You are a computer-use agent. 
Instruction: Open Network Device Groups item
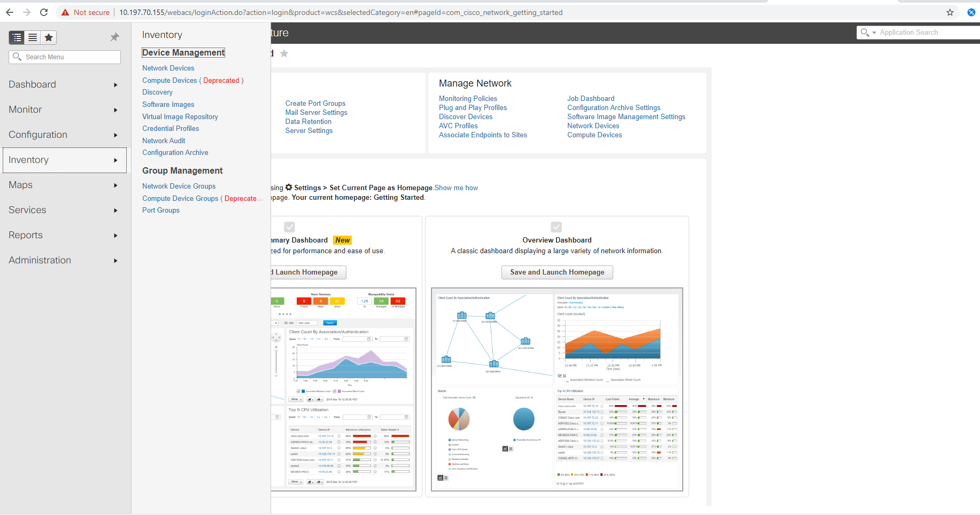[x=179, y=186]
